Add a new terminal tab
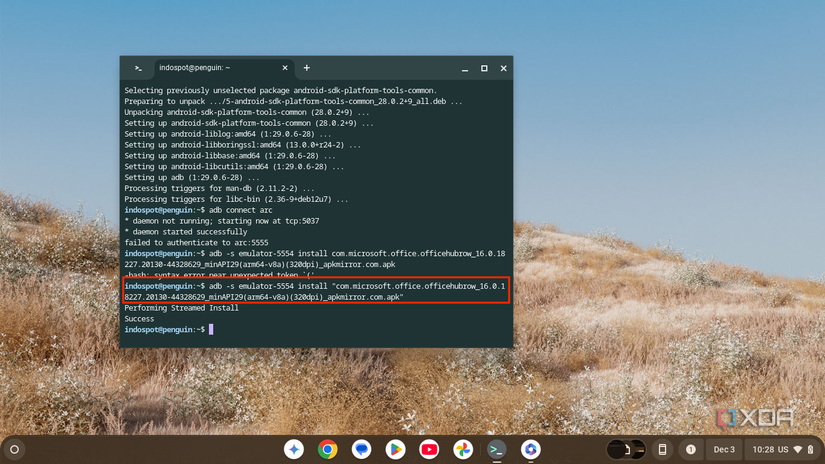Screen dimensions: 825x464 (307, 68)
